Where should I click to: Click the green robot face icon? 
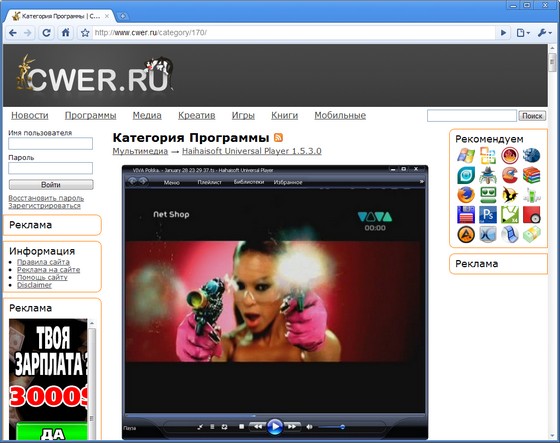(488, 195)
